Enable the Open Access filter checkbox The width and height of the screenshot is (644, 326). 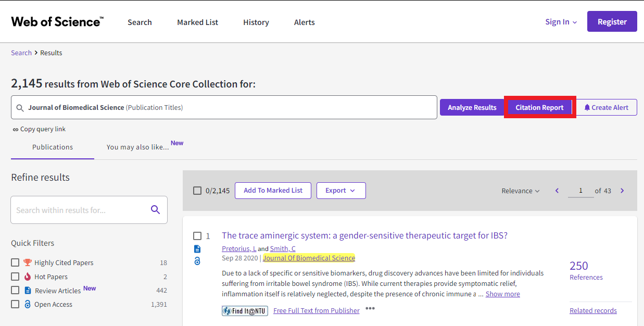click(x=15, y=304)
